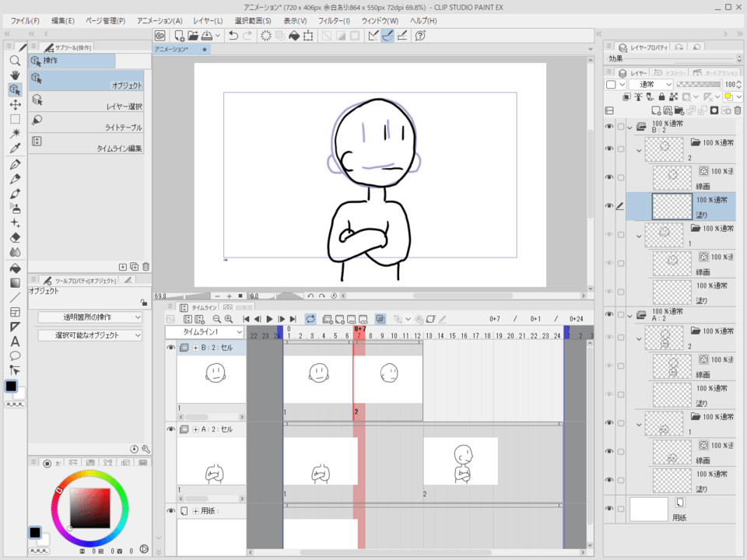Choose the Move Layer tool
Viewport: 747px width, 560px height.
(16, 105)
